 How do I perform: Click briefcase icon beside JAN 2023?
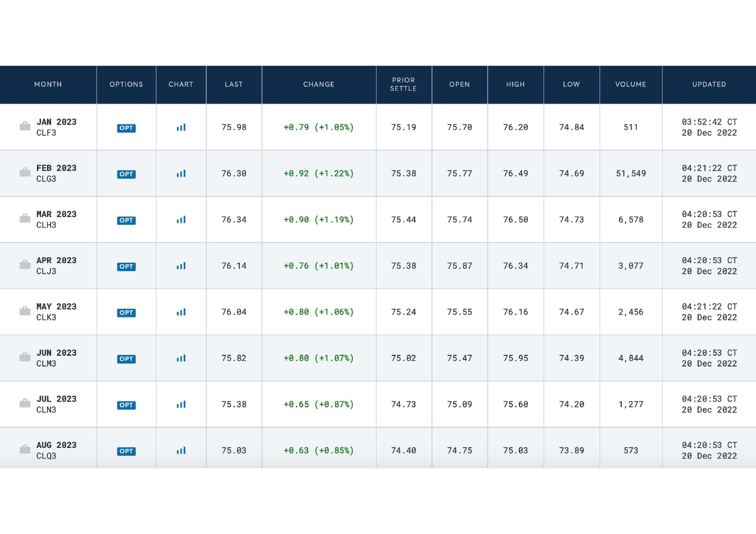pos(25,127)
